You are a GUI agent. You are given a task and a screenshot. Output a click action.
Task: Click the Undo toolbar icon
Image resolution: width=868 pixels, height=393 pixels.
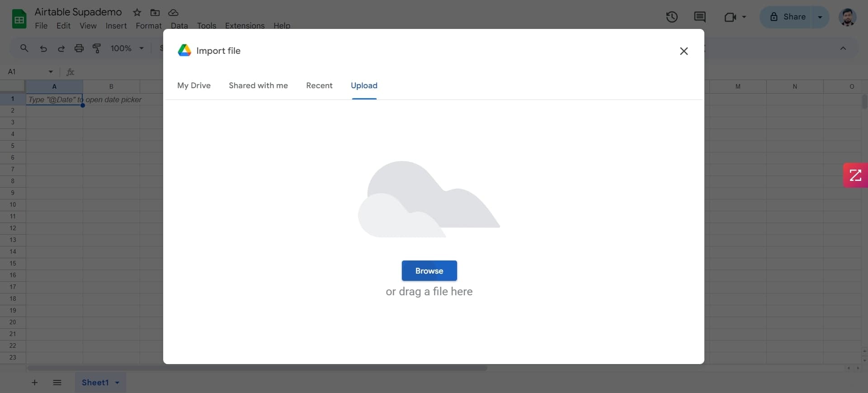tap(43, 48)
